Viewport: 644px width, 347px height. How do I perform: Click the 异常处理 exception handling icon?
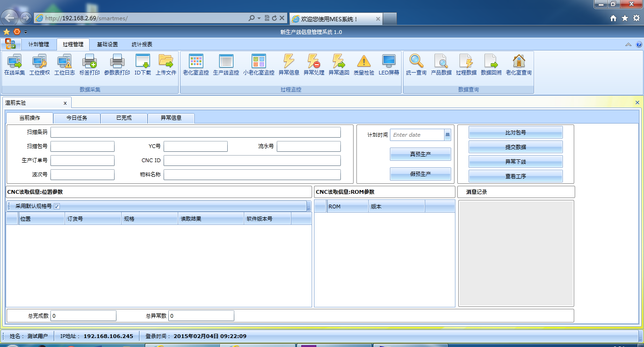pyautogui.click(x=314, y=65)
